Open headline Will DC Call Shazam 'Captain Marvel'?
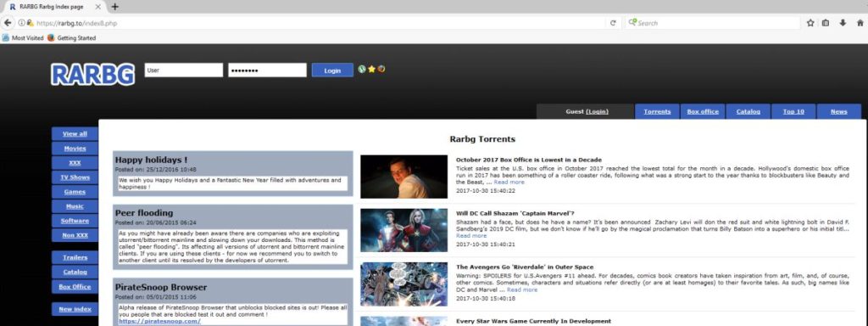 coord(515,213)
